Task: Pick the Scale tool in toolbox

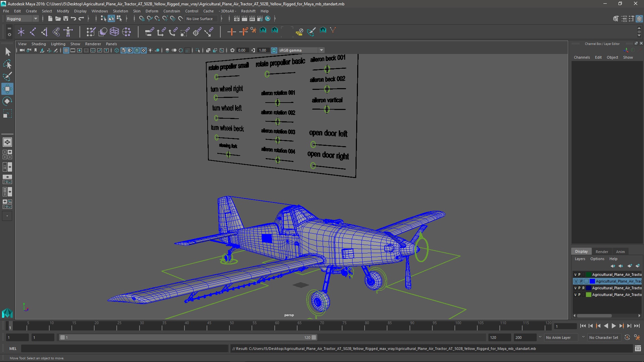Action: point(7,114)
